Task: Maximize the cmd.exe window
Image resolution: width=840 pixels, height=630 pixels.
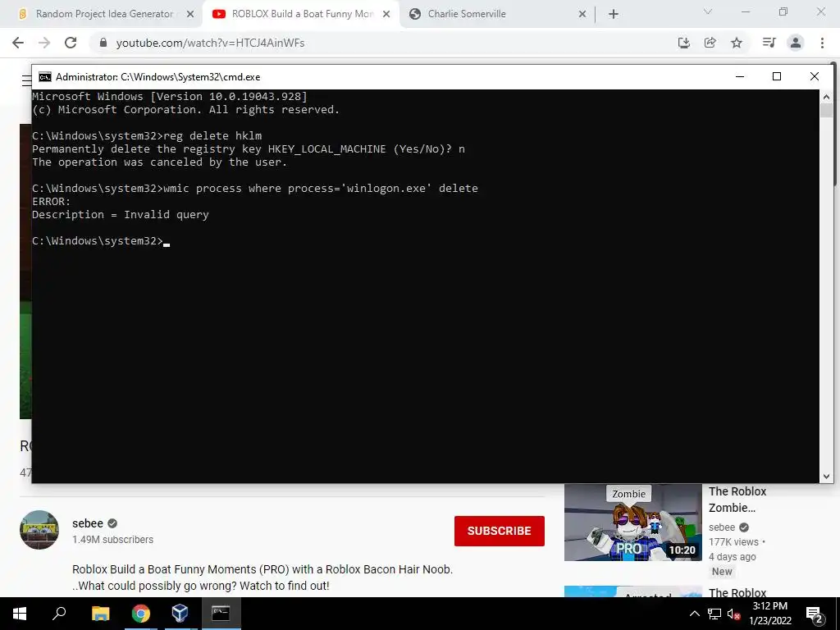Action: coord(777,76)
